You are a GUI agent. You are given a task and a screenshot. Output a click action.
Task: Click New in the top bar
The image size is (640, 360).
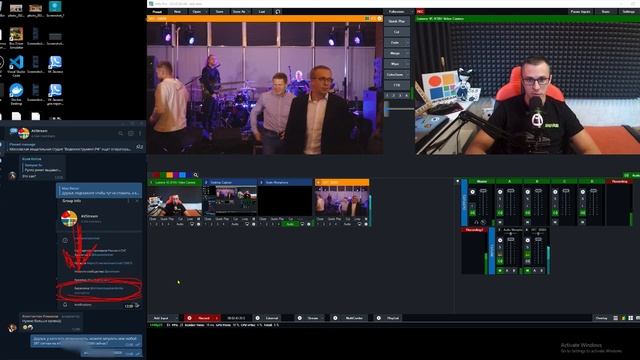[177, 11]
